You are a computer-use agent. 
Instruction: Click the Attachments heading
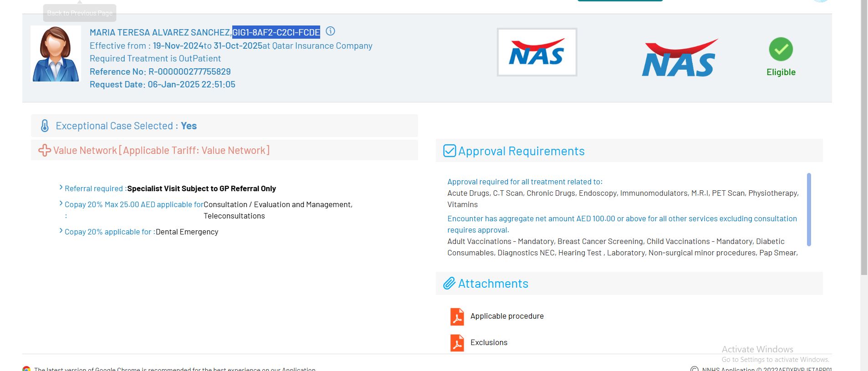pos(493,284)
